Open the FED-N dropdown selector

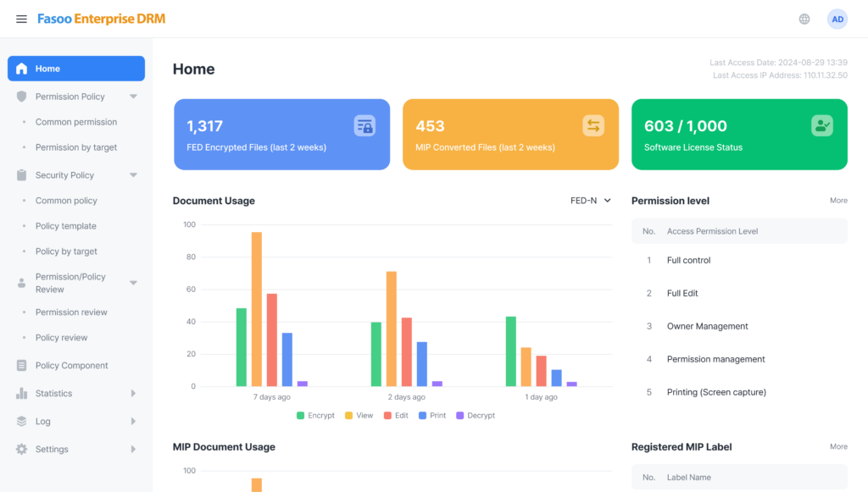click(x=591, y=201)
